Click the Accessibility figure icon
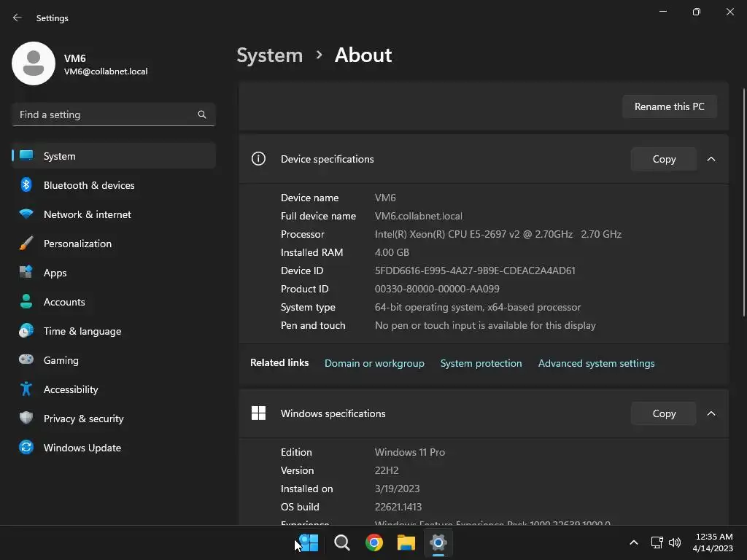This screenshot has width=747, height=560. pos(26,389)
